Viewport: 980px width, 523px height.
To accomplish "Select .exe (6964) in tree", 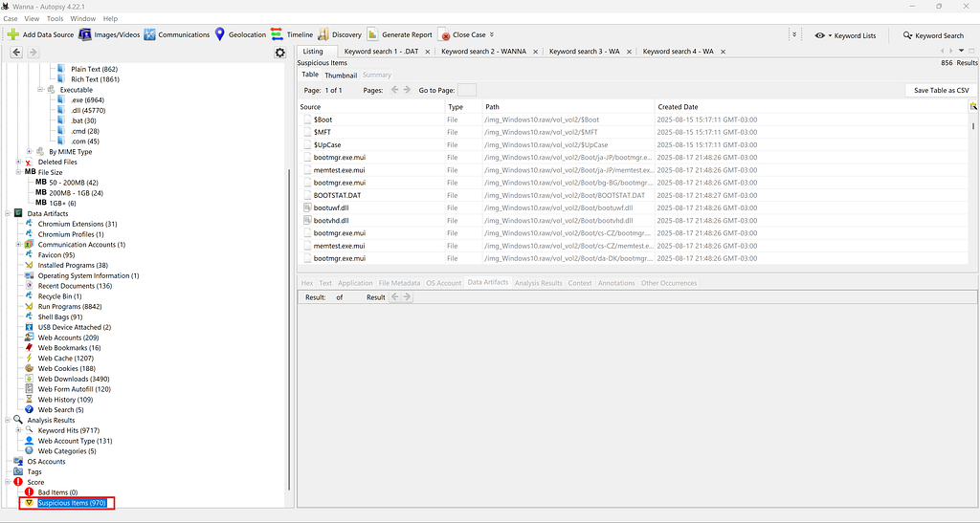I will tap(87, 99).
